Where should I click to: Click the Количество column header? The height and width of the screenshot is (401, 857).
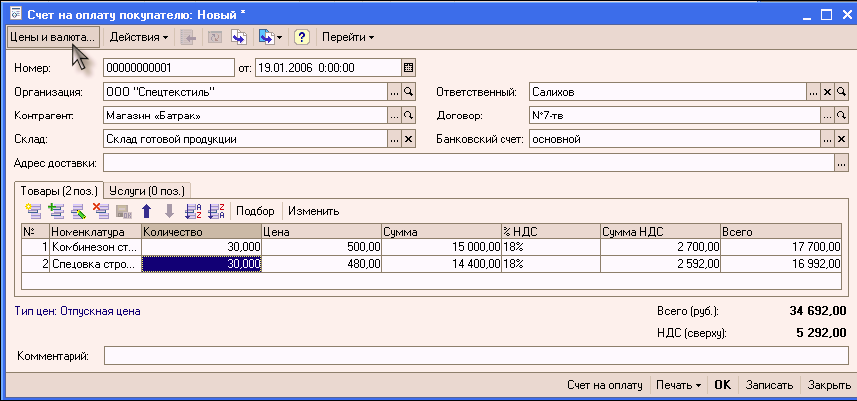click(200, 232)
